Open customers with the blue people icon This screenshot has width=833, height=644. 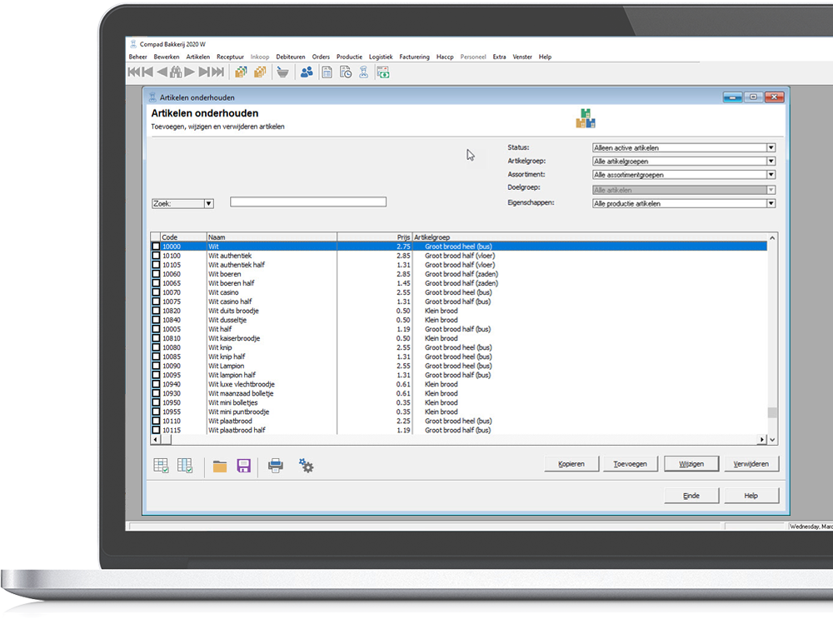[x=307, y=72]
